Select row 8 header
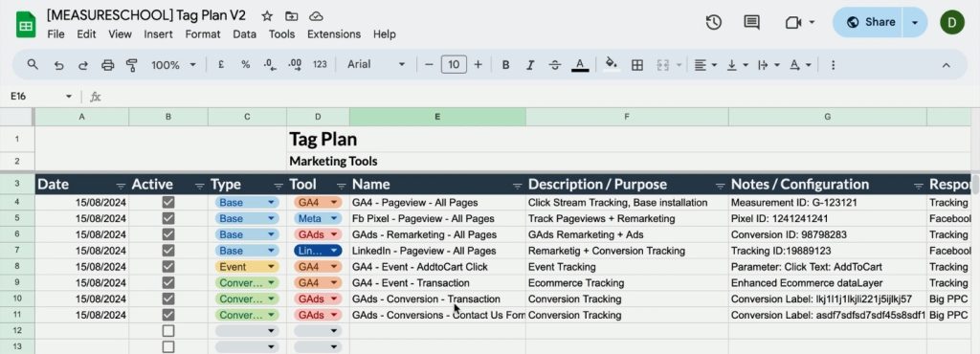The width and height of the screenshot is (980, 354). click(17, 267)
